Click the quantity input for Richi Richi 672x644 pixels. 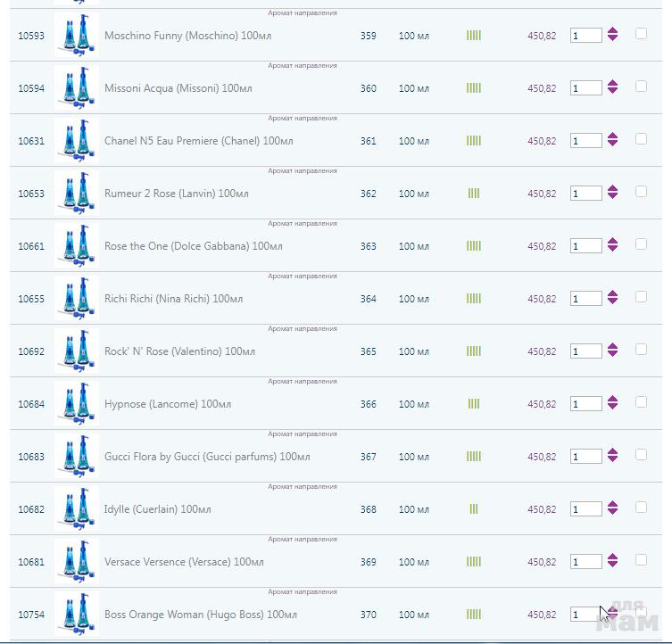tap(585, 299)
